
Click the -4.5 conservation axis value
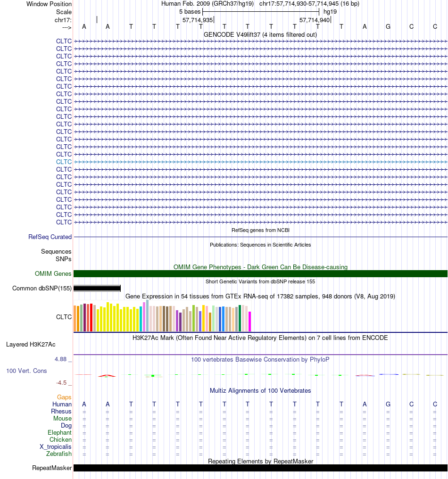point(61,382)
